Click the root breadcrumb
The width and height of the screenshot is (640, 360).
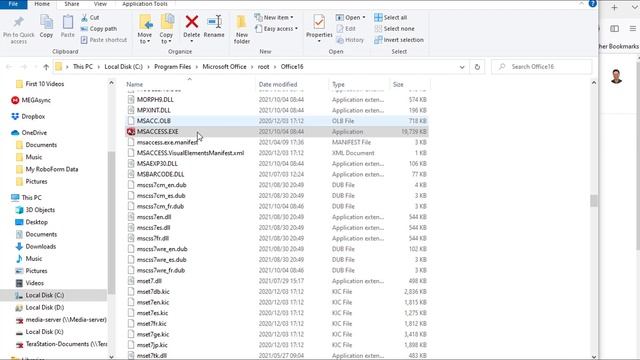coord(263,67)
